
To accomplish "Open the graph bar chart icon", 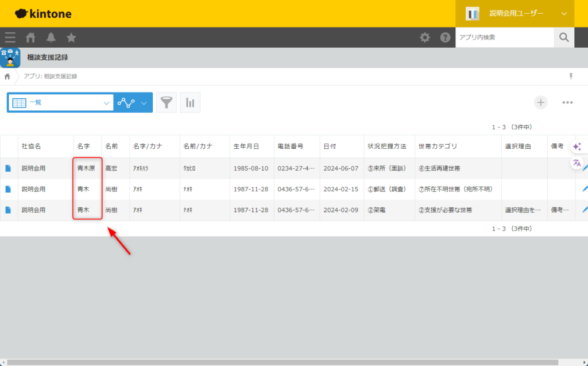I will (190, 103).
